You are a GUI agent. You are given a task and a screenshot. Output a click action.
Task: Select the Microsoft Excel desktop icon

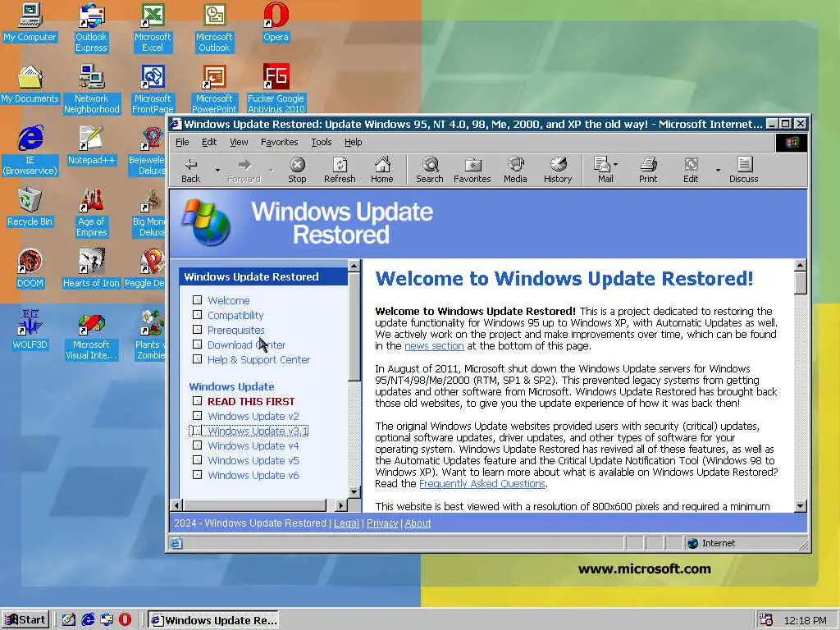click(153, 28)
